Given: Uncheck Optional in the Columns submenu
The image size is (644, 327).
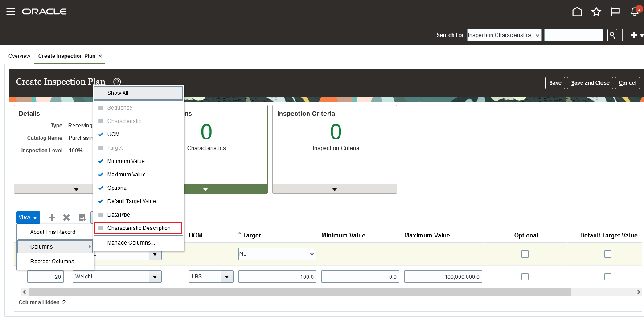Looking at the screenshot, I should pos(138,188).
